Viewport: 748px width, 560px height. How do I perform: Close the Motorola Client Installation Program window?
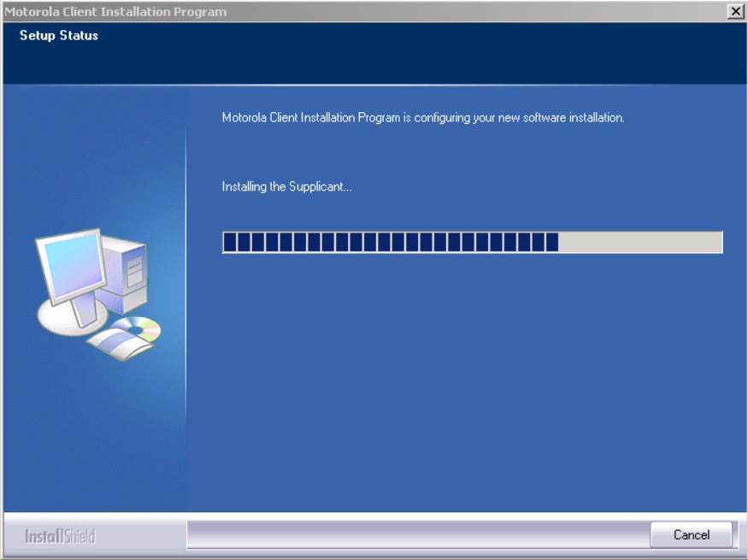click(x=735, y=11)
